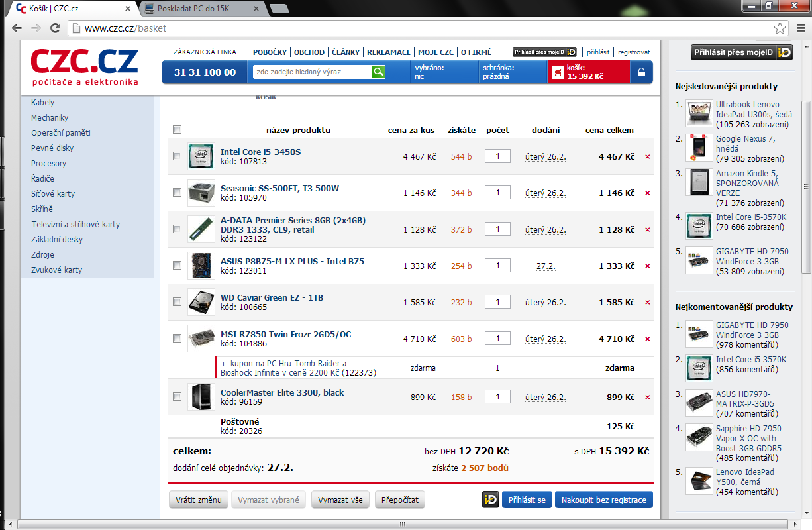Image resolution: width=812 pixels, height=530 pixels.
Task: Check the A-DATA Premier Series row checkbox
Action: 177,229
